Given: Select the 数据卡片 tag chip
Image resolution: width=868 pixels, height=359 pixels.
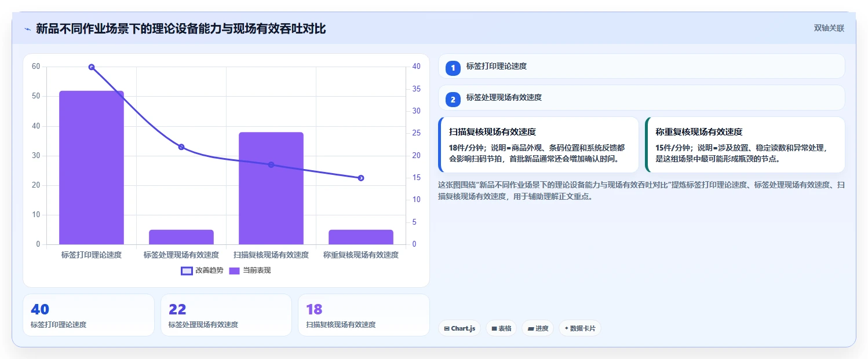Looking at the screenshot, I should pos(580,328).
